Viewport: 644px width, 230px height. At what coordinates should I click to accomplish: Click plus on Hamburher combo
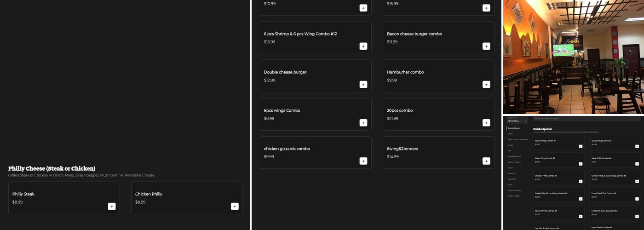[x=486, y=84]
